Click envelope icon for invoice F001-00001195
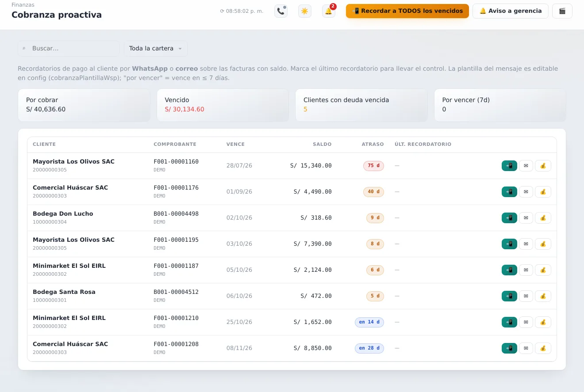Viewport: 584px width, 392px height. tap(526, 244)
